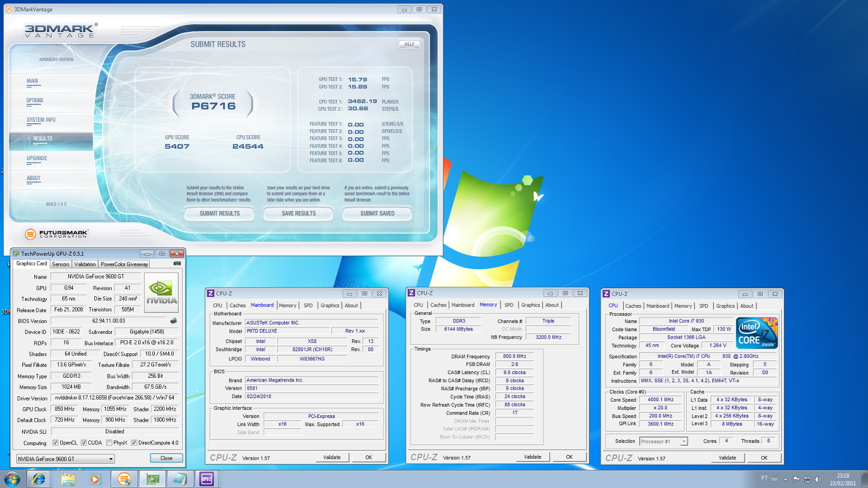
Task: Click the GPU-Z title bar icon
Action: (16, 253)
